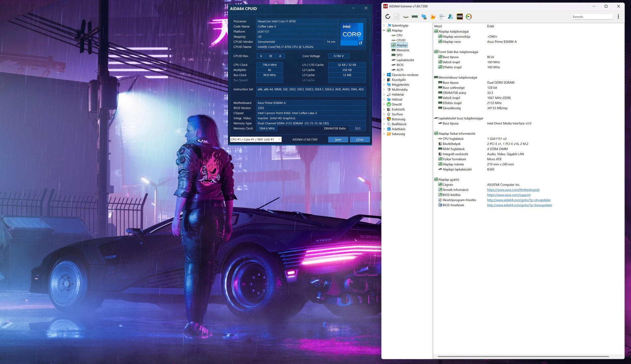Select the highlighted Alaplap sub-item
The height and width of the screenshot is (364, 631).
coord(399,45)
